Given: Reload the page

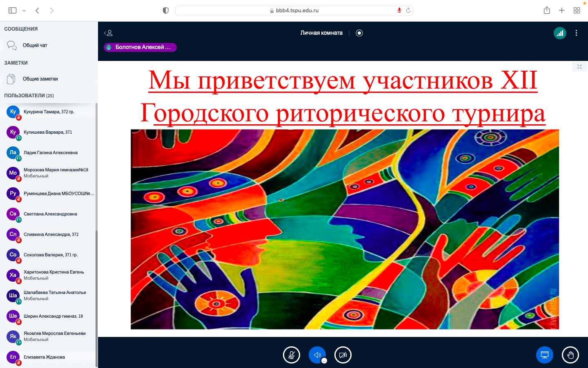Looking at the screenshot, I should [408, 11].
